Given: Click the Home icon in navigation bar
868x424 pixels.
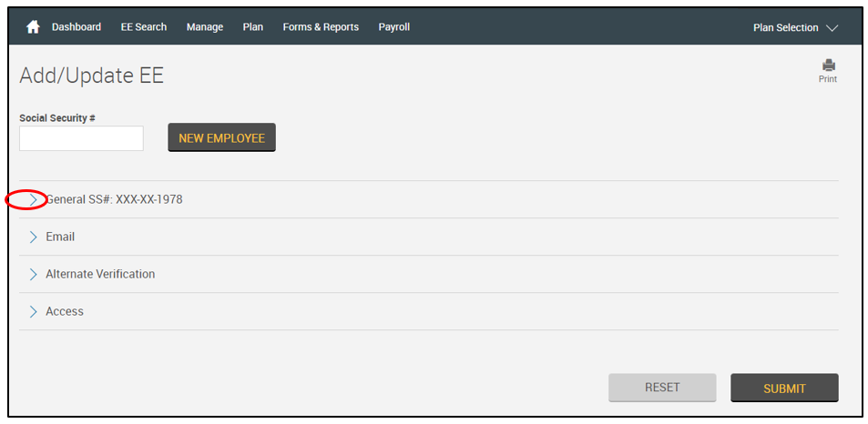Looking at the screenshot, I should 34,27.
